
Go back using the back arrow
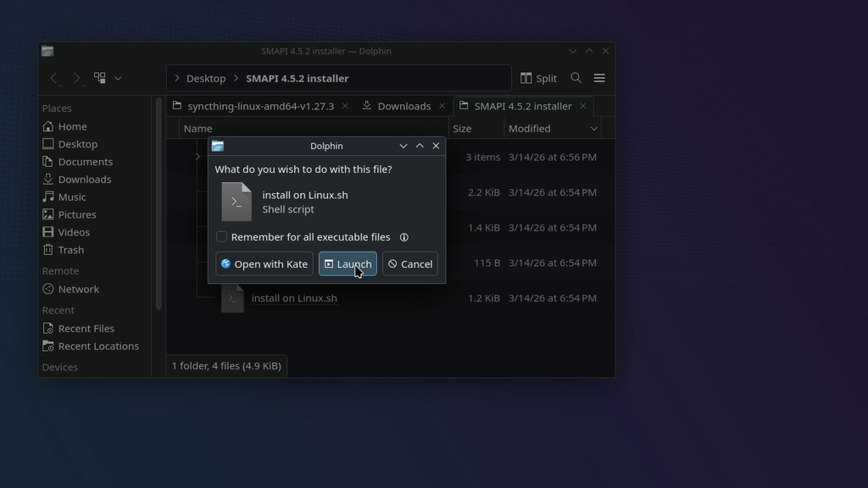point(53,78)
